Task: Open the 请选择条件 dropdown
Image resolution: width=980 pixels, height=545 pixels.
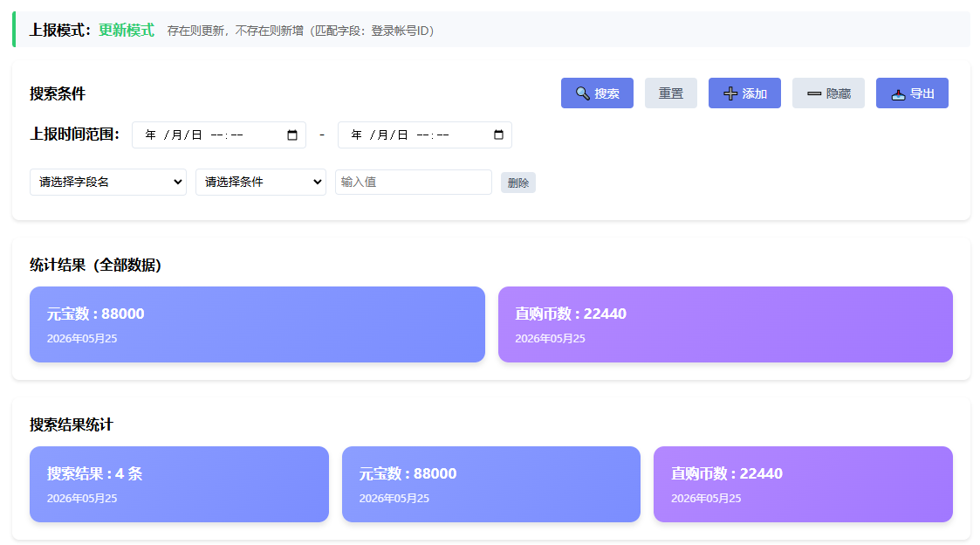Action: pyautogui.click(x=261, y=182)
